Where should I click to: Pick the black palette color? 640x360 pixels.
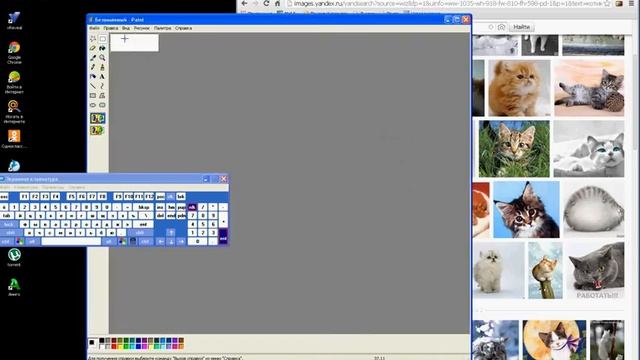pos(102,340)
